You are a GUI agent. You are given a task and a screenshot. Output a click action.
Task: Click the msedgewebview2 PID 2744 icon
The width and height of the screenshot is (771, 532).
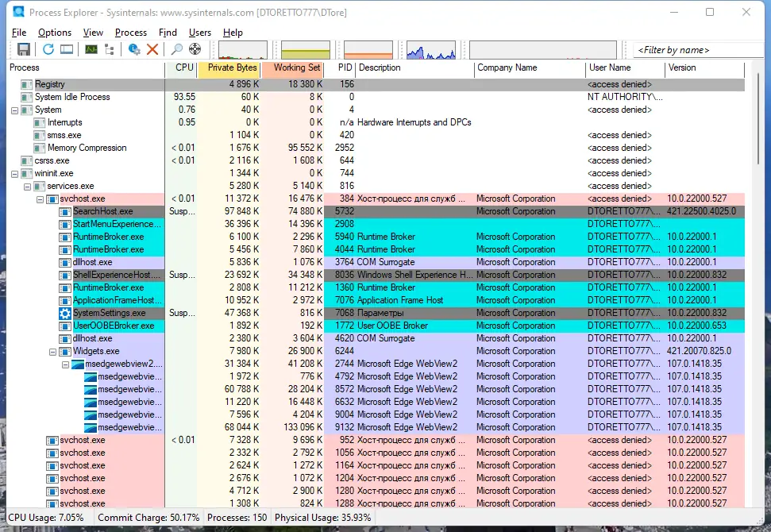point(78,364)
